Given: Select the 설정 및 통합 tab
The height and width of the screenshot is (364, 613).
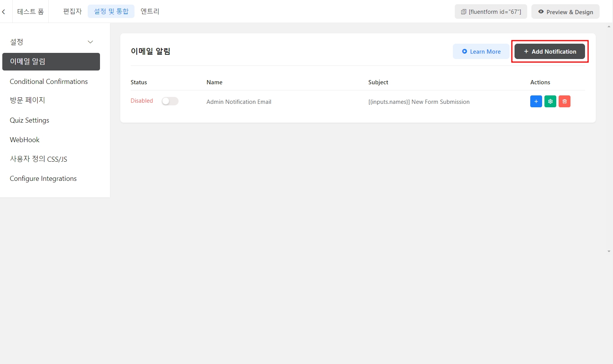Looking at the screenshot, I should point(111,11).
